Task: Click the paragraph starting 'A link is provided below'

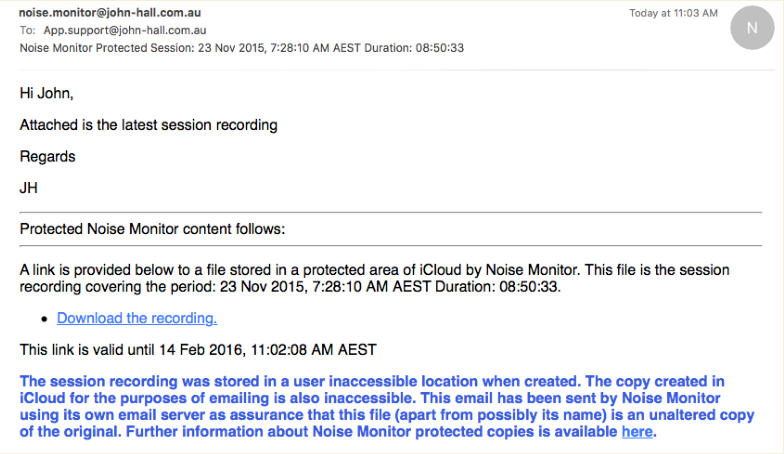Action: point(375,279)
